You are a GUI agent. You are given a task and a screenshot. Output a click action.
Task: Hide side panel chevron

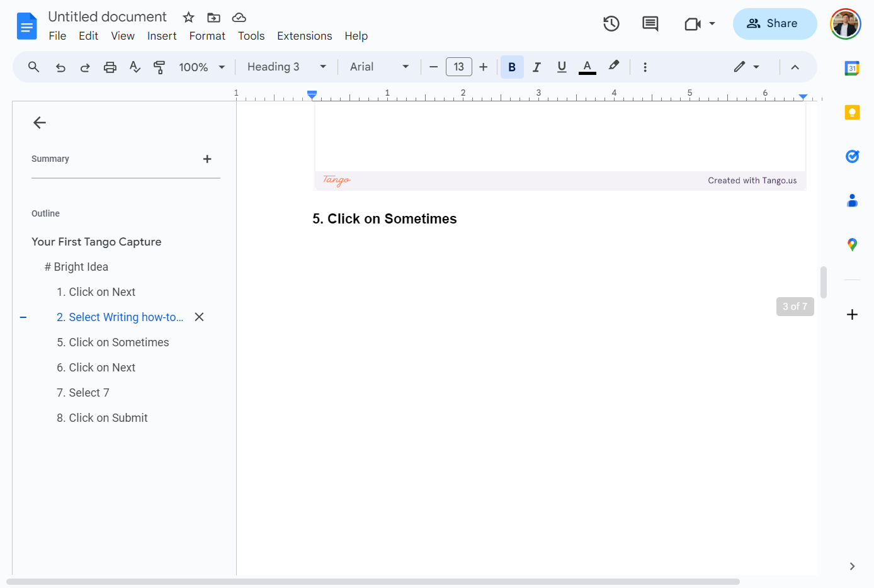point(852,566)
